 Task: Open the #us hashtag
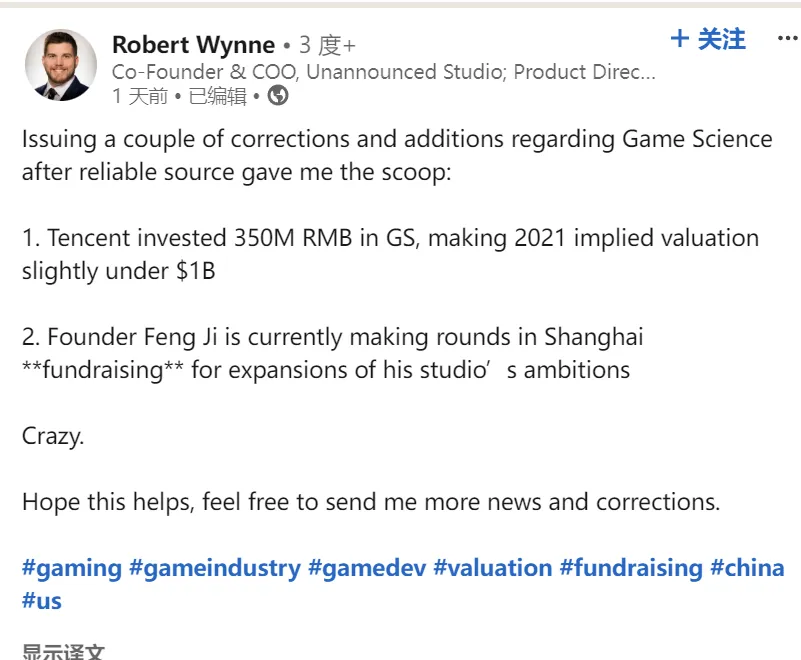pos(42,600)
